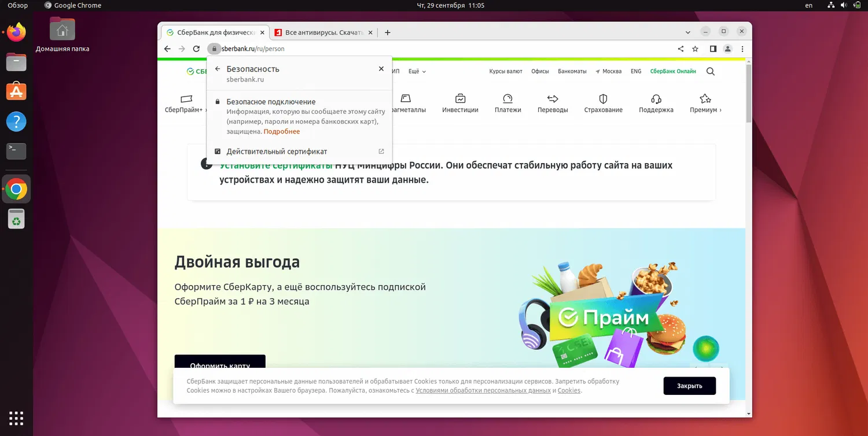Open the Премиум star icon
868x436 pixels.
coord(705,98)
